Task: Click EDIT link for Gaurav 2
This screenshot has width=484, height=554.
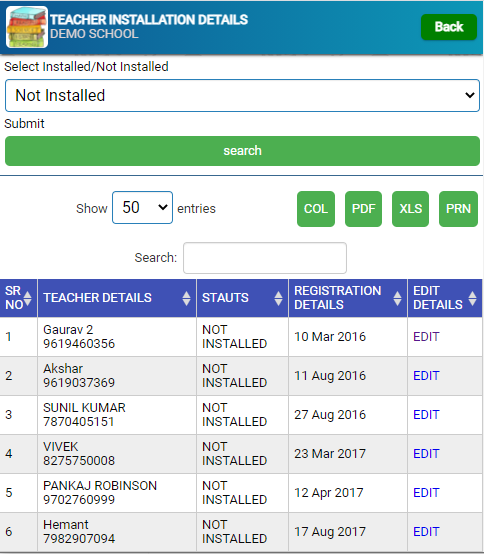Action: click(x=426, y=337)
